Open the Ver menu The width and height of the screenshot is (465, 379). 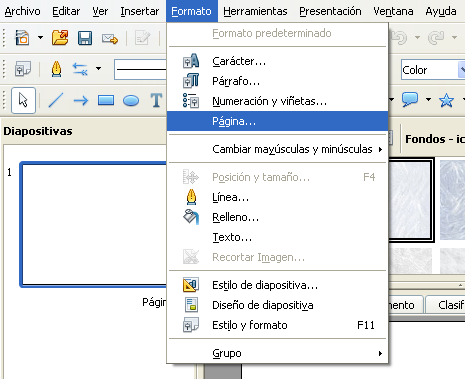coord(100,11)
